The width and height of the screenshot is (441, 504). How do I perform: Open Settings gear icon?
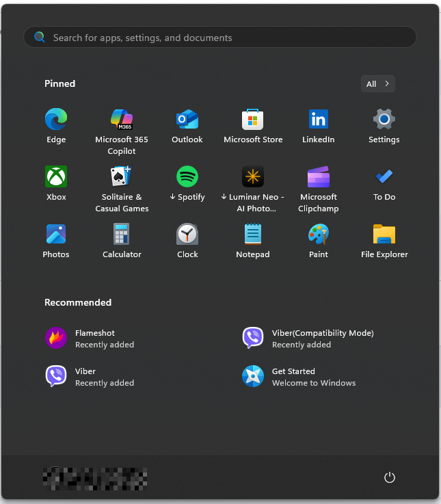point(384,127)
